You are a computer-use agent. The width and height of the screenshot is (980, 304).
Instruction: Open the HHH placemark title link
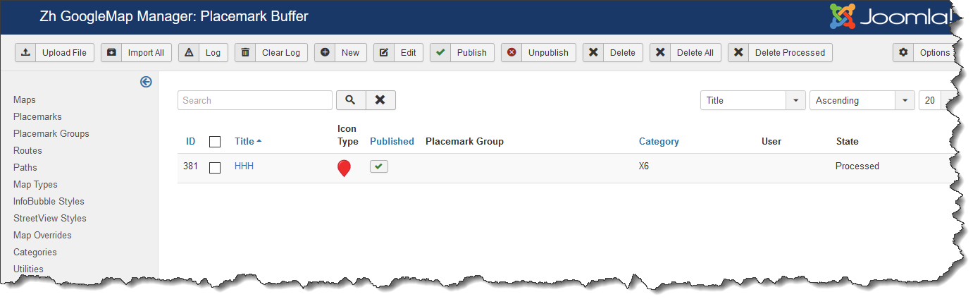[x=244, y=166]
